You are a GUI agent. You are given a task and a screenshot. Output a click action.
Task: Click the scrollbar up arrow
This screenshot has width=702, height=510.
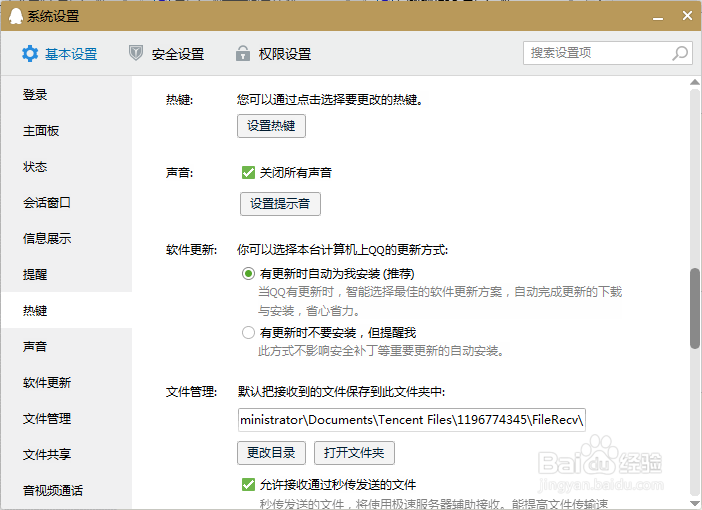click(694, 82)
